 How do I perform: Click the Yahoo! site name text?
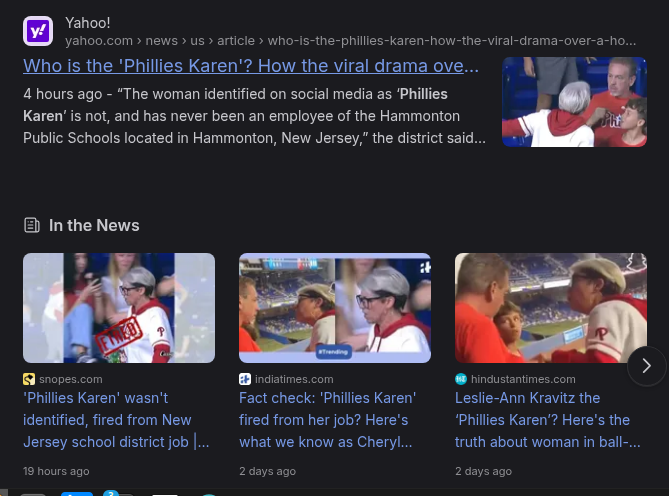coord(87,23)
